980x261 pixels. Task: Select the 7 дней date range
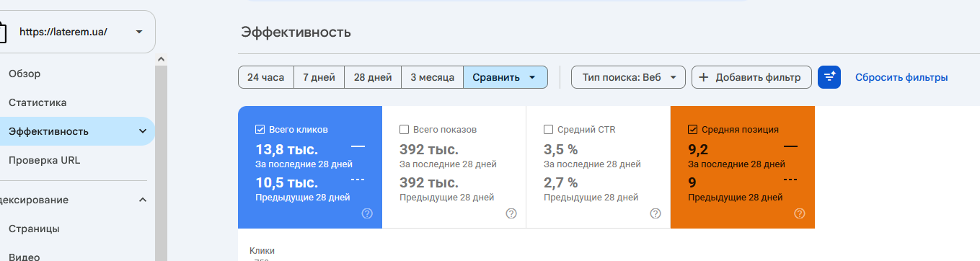[x=319, y=77]
